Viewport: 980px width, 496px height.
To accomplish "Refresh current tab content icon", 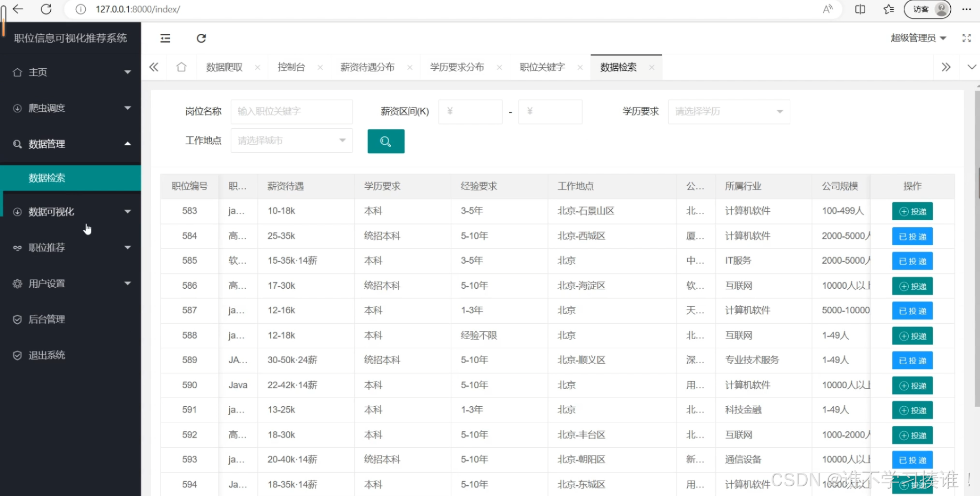I will tap(201, 38).
